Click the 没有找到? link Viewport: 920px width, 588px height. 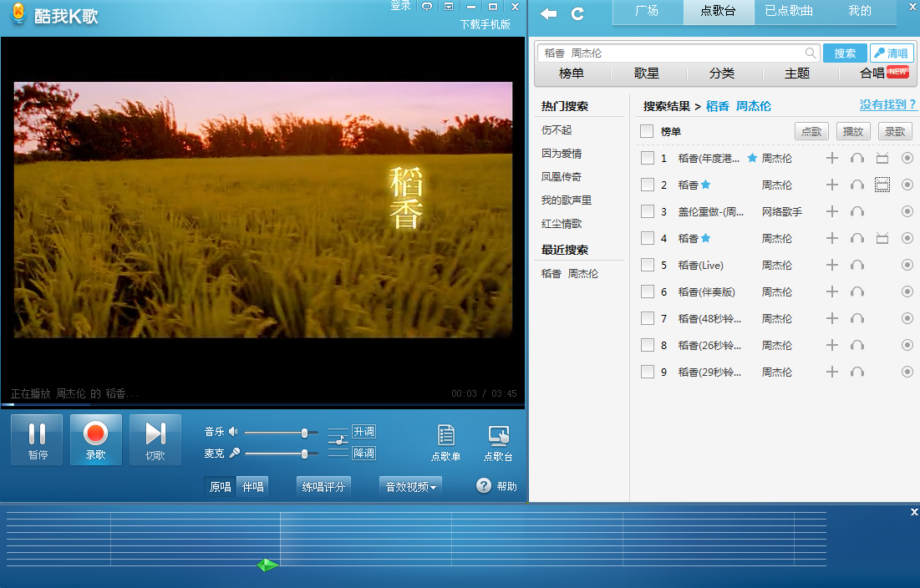pos(887,105)
